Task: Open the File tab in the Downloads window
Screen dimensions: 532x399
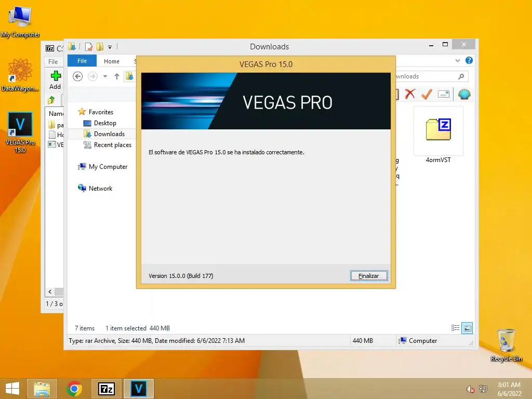Action: click(82, 61)
